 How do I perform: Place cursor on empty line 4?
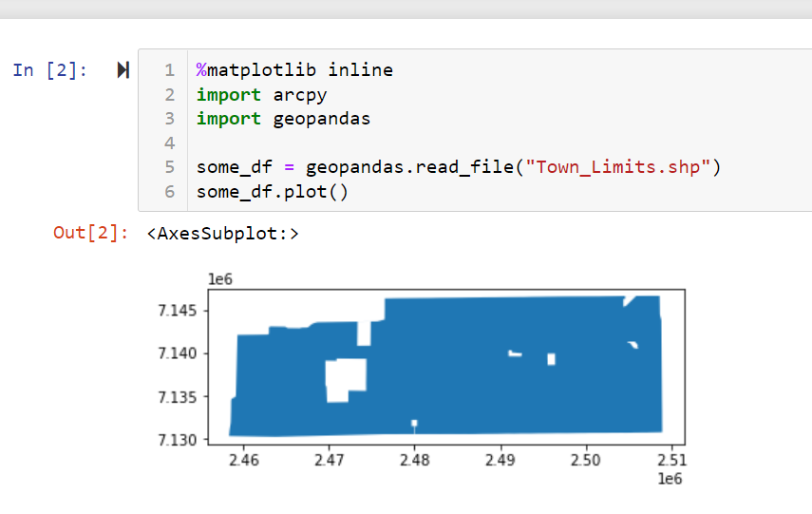pos(380,143)
